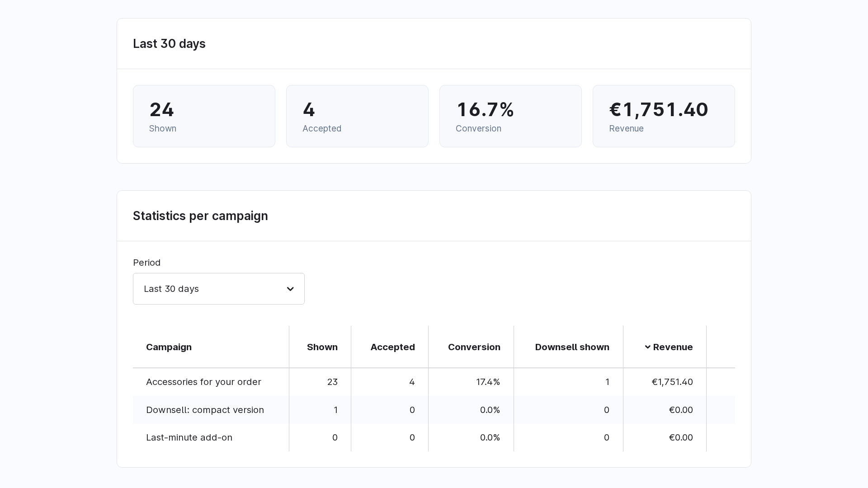This screenshot has width=868, height=488.
Task: Click the sort arrow next to Revenue header
Action: (647, 347)
